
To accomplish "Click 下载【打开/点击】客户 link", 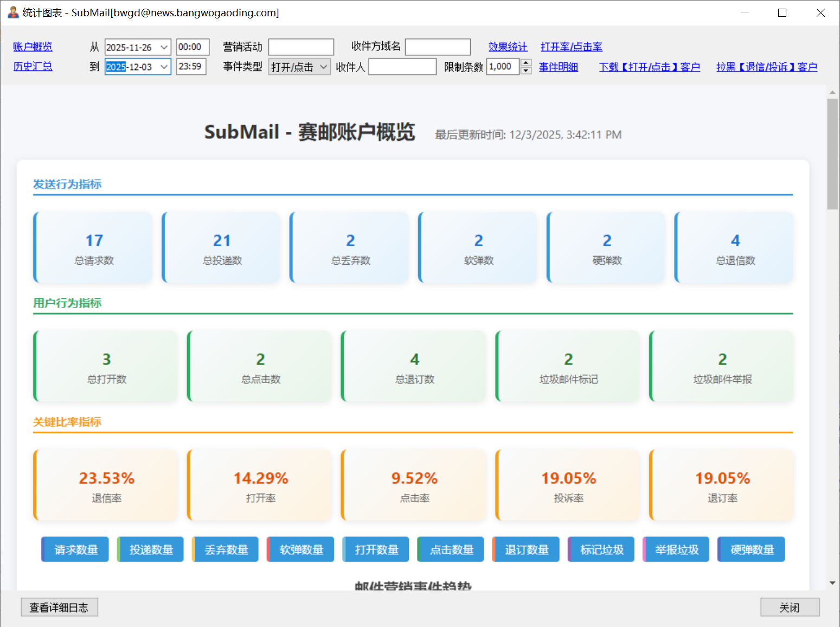I will (x=649, y=66).
